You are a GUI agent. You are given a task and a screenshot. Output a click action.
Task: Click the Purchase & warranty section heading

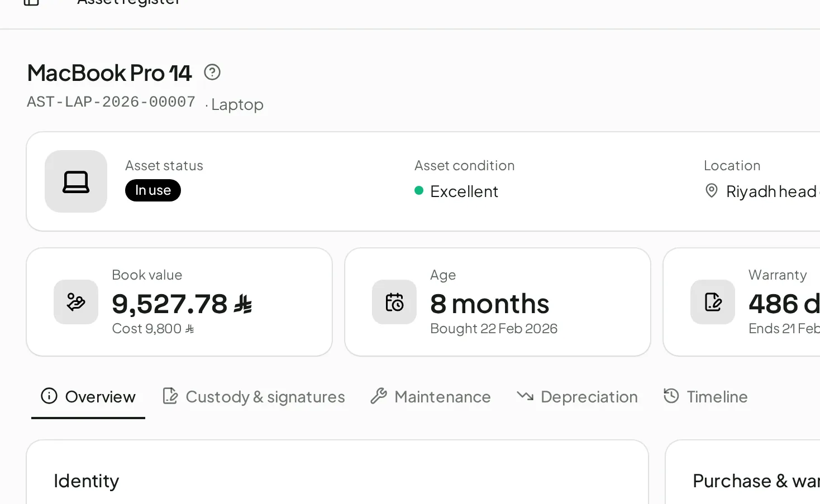point(756,481)
